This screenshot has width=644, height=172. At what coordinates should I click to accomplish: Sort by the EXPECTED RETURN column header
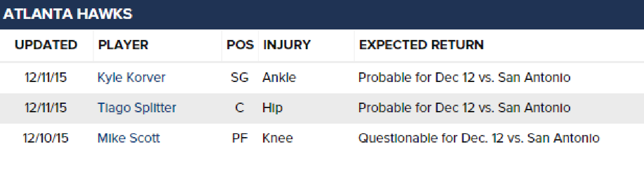pos(422,45)
